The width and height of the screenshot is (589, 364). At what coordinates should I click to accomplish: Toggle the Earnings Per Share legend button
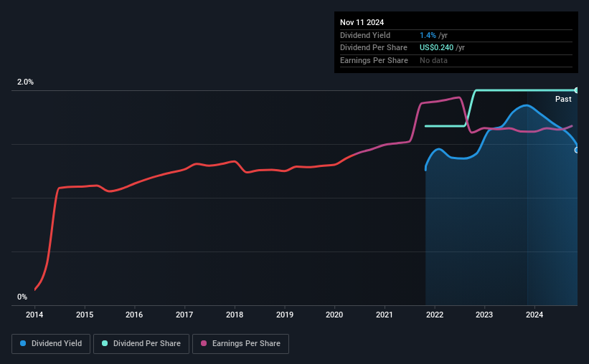coord(240,344)
